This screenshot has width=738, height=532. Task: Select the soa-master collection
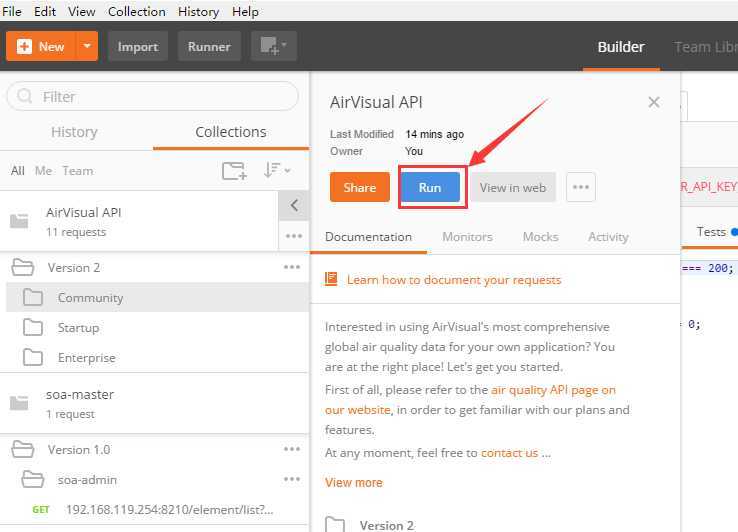click(x=154, y=403)
